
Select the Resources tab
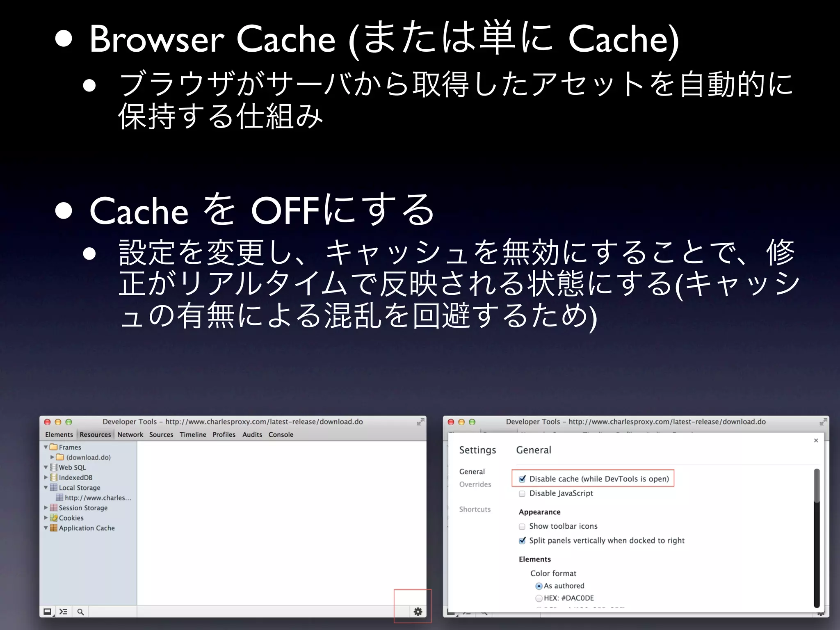coord(95,434)
